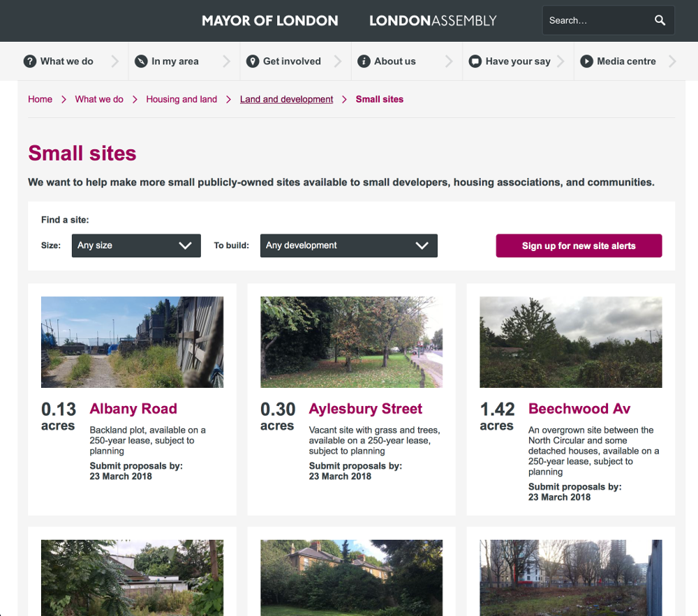Open the Aylesbury Street site link
Screen dimensions: 698x616
(366, 408)
